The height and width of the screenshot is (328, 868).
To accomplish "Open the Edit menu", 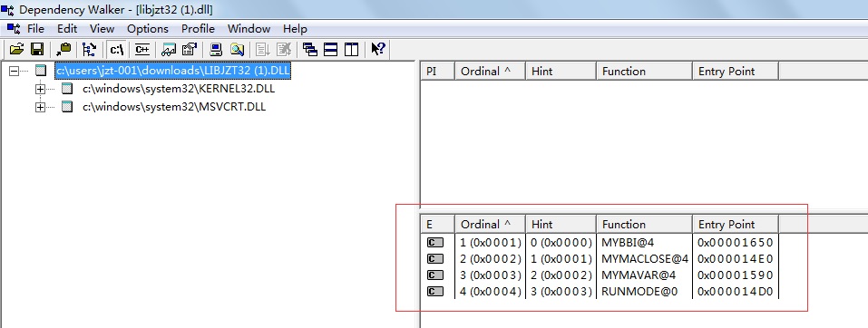I will click(67, 29).
